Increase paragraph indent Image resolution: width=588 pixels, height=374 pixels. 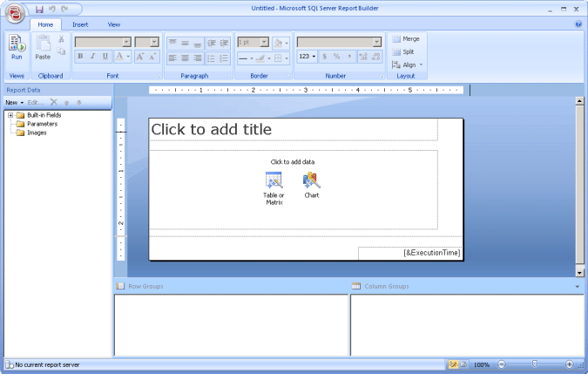point(224,43)
